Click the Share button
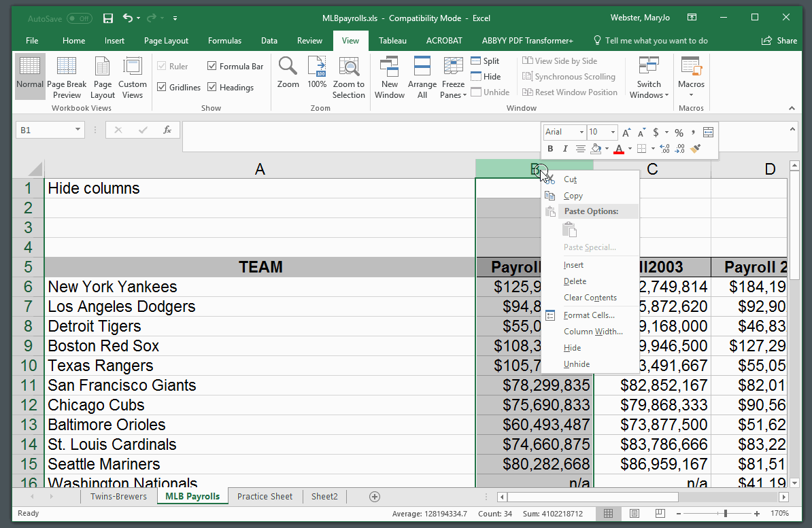This screenshot has height=528, width=812. 779,40
